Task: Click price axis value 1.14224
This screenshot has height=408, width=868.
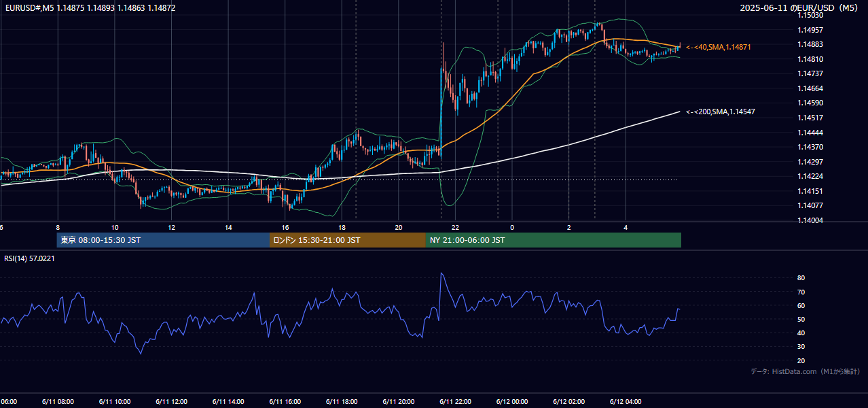Action: point(810,176)
